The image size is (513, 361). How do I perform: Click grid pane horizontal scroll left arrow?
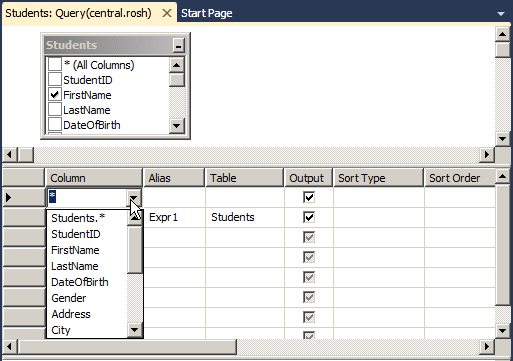coord(9,347)
